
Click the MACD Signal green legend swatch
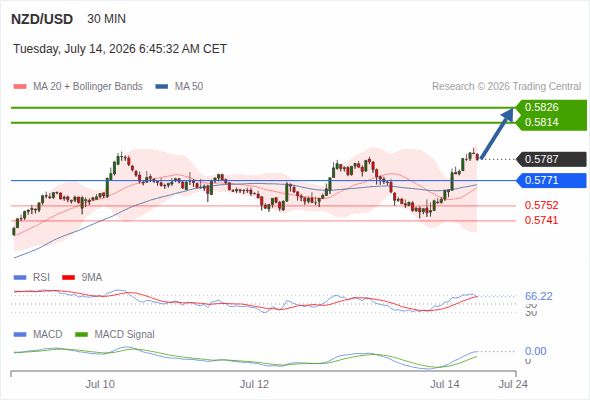click(x=81, y=334)
